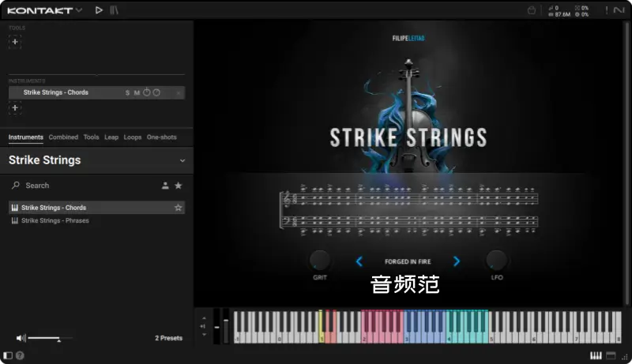
Task: Switch to the Instruments tab
Action: pyautogui.click(x=26, y=137)
